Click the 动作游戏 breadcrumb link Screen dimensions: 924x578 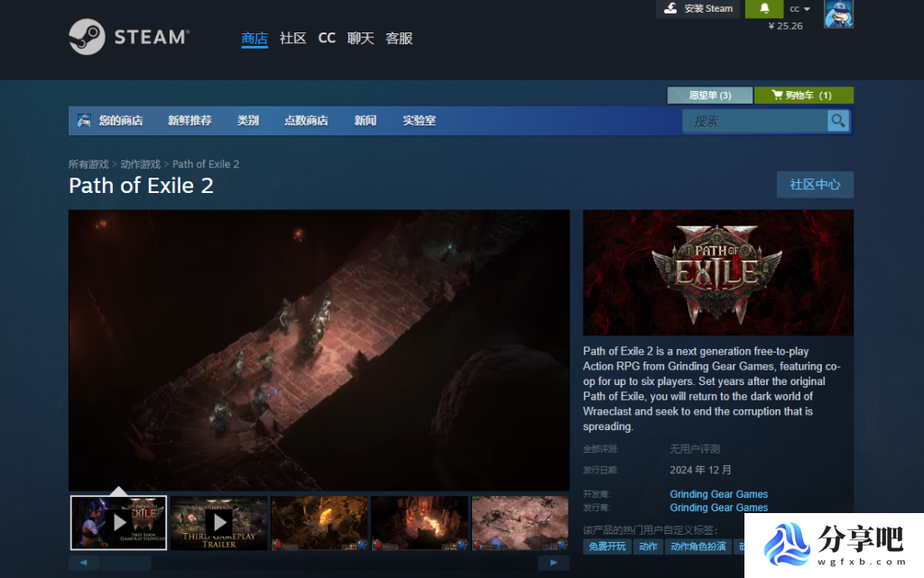click(x=140, y=164)
